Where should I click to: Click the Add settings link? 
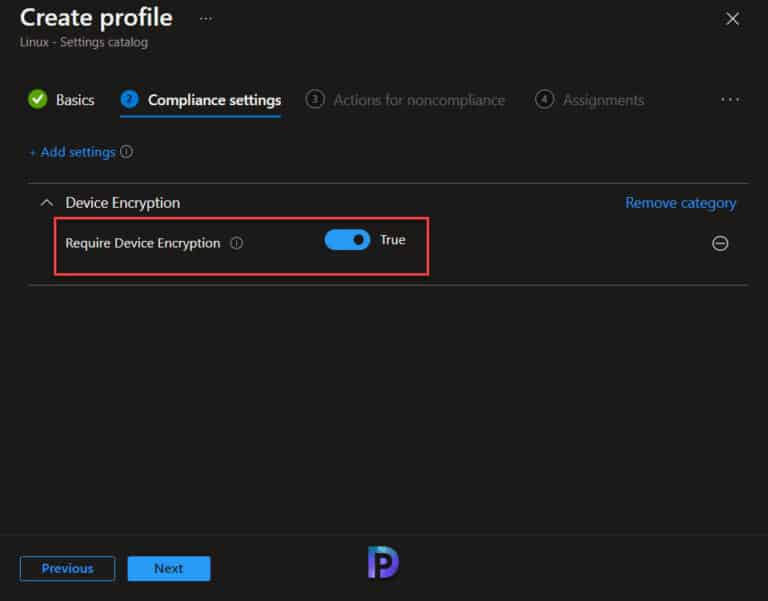[72, 152]
